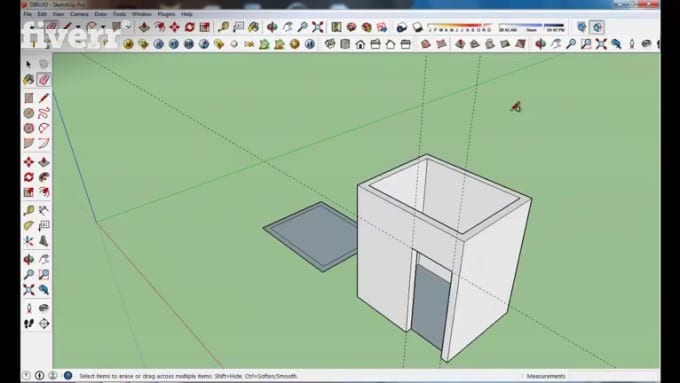
Task: Select 3D Text tool in left palette
Action: tap(43, 241)
